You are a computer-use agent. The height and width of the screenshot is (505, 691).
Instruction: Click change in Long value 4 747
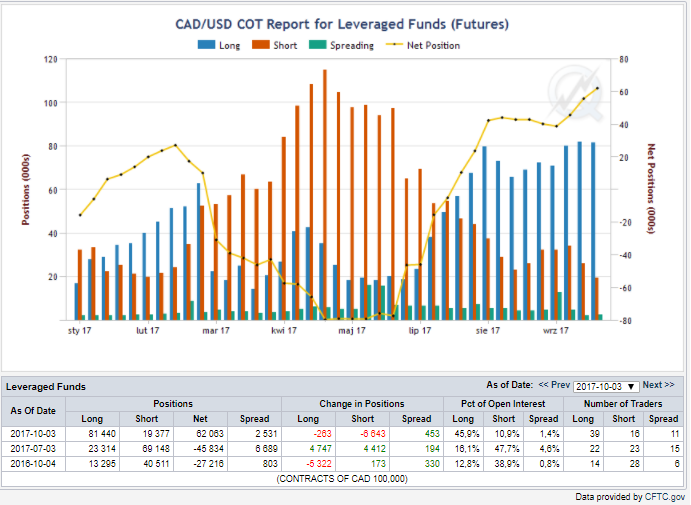pyautogui.click(x=320, y=449)
